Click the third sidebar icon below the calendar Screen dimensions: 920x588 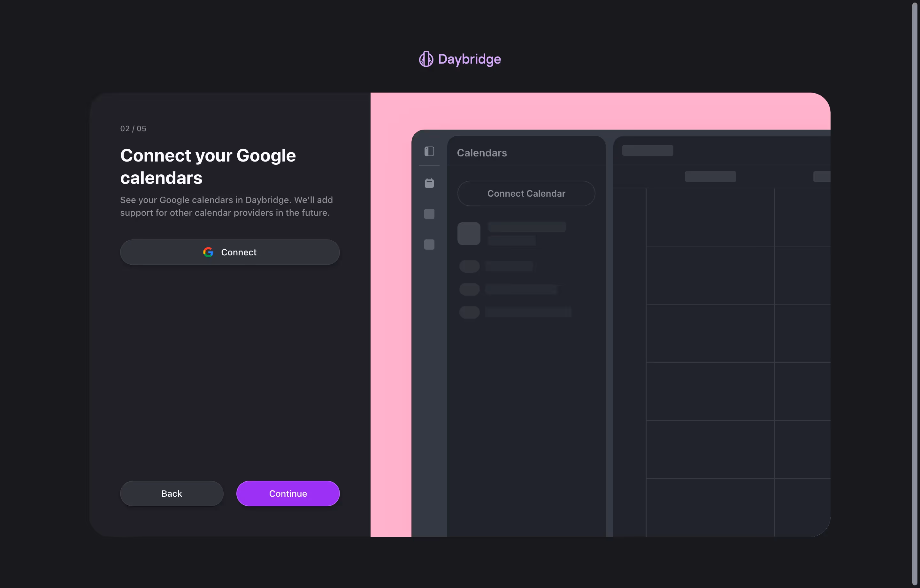429,214
